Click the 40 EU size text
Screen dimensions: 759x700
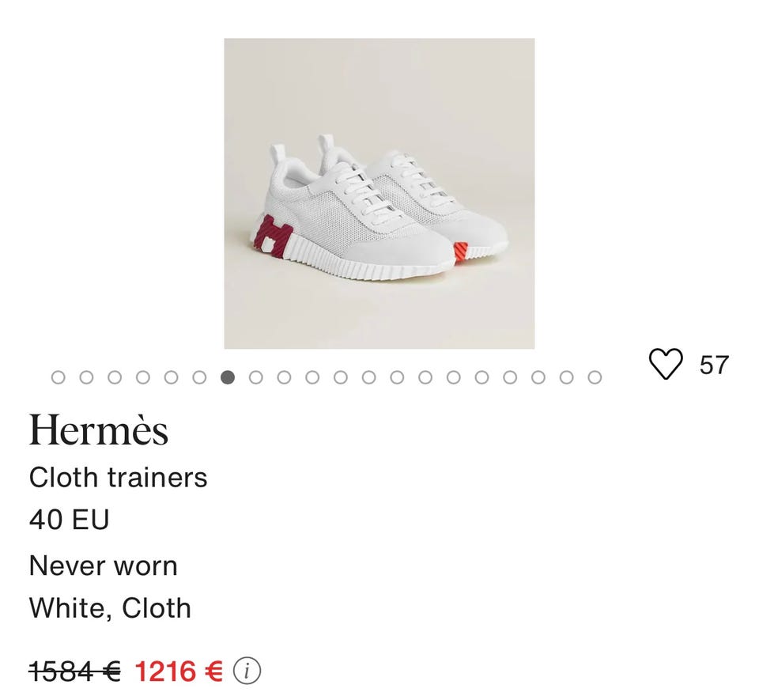[69, 520]
